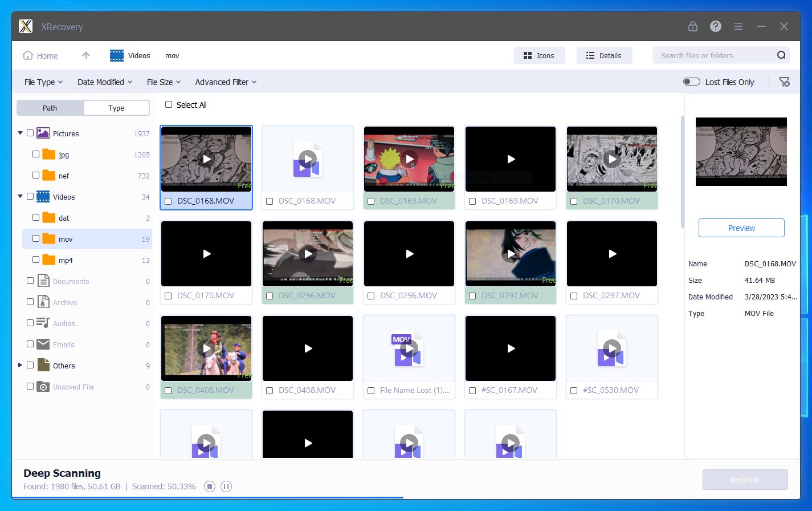
Task: Pause the deep scan
Action: pyautogui.click(x=226, y=486)
